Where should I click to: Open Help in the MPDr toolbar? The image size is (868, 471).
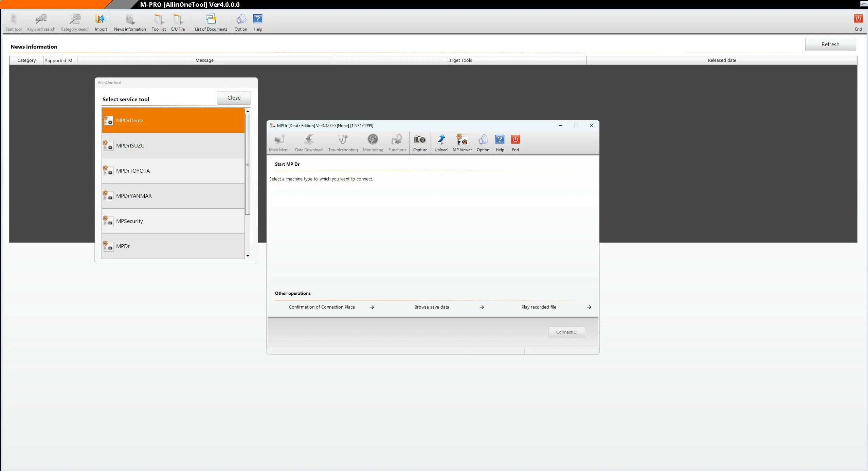(x=500, y=143)
